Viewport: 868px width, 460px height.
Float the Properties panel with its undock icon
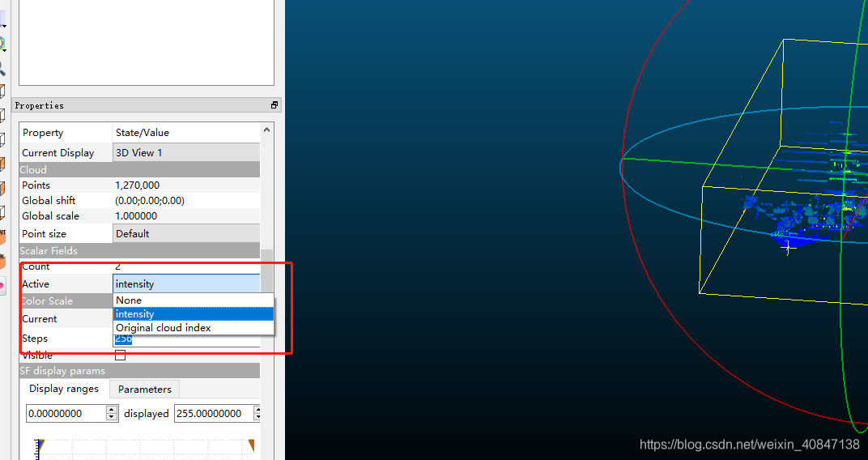tap(274, 105)
